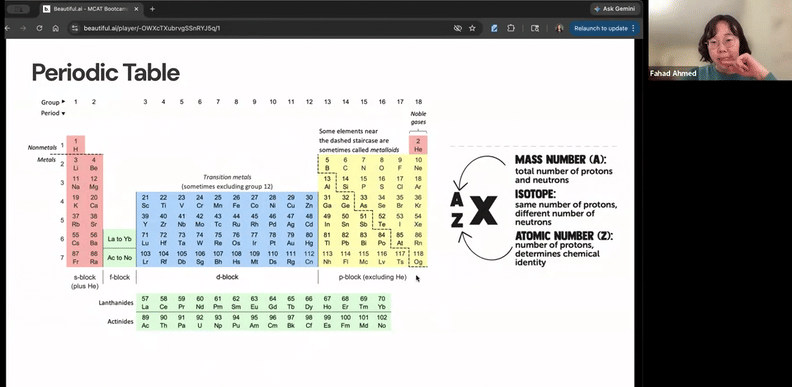
Task: Open the browser home page icon
Action: click(56, 28)
